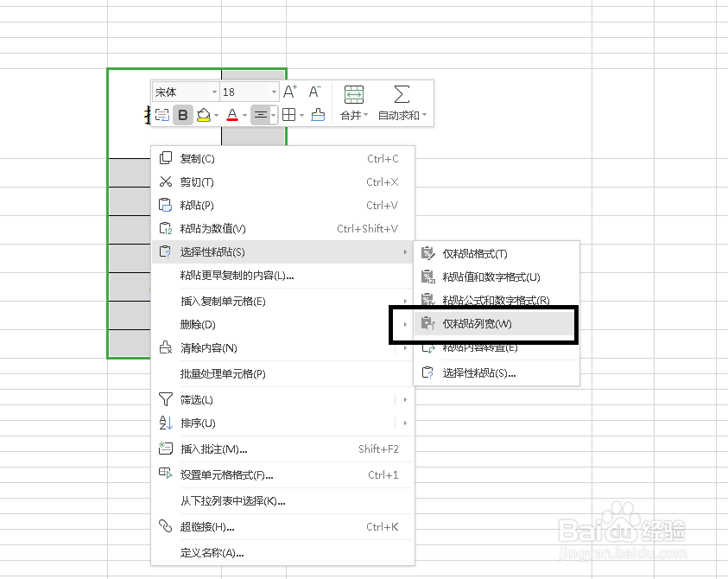
Task: Open the font color dropdown arrow
Action: (244, 115)
